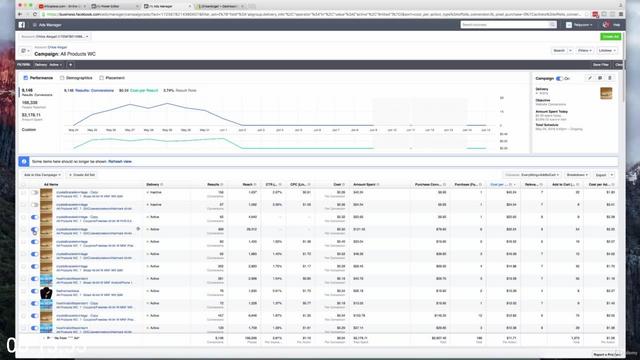Image resolution: width=640 pixels, height=360 pixels.
Task: Click the Ad Name column header
Action: [x=51, y=184]
